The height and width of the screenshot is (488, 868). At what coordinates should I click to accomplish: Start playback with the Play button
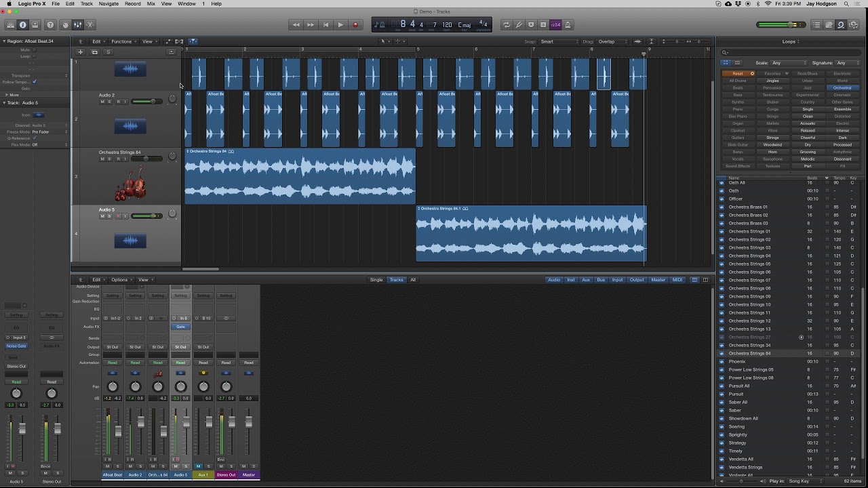[340, 25]
